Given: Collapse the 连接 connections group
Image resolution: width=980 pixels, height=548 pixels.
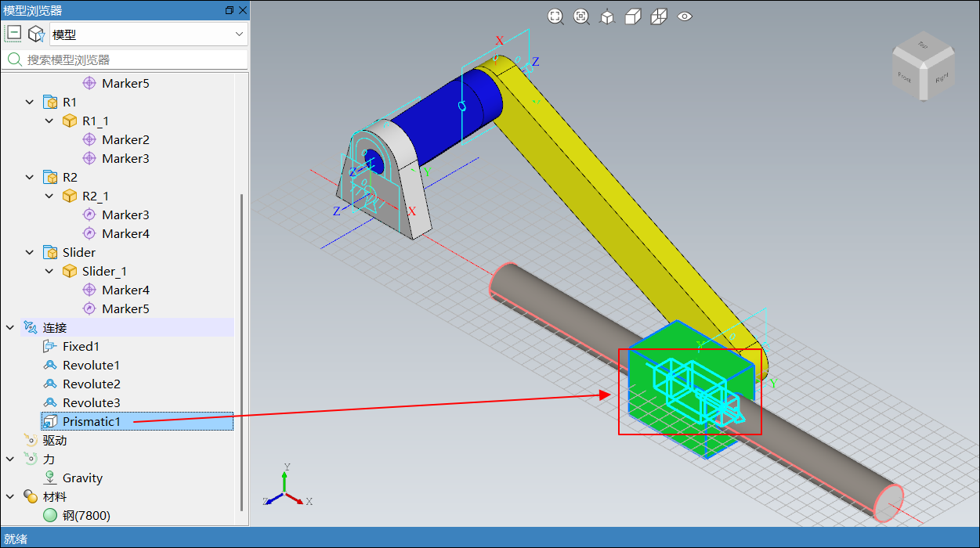Looking at the screenshot, I should (x=10, y=327).
